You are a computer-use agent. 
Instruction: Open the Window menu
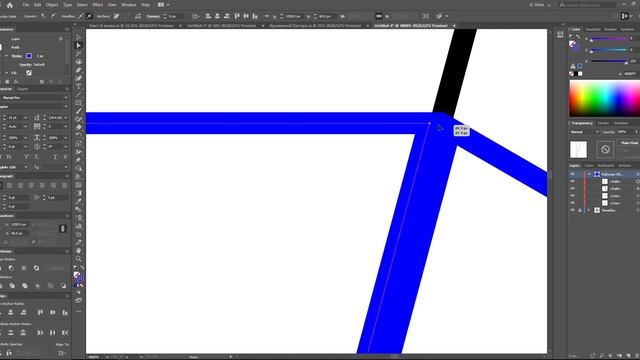[129, 5]
